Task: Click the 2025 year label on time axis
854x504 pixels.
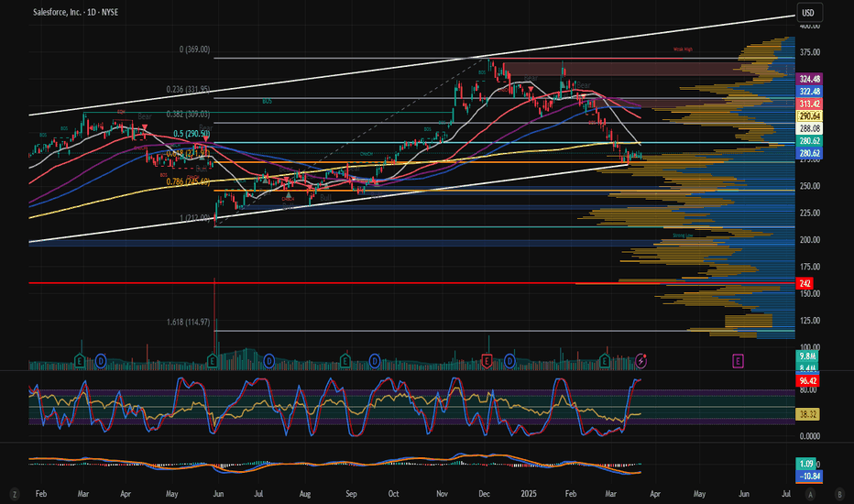Action: coord(529,494)
